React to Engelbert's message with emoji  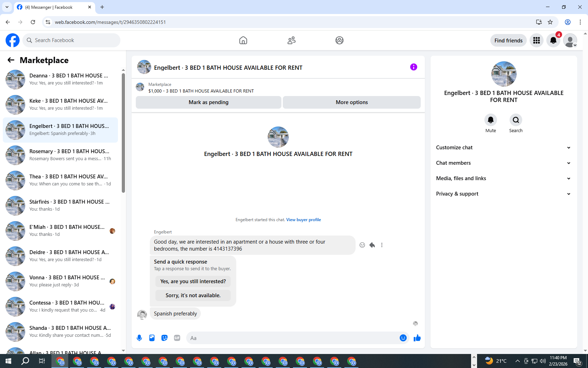pyautogui.click(x=362, y=245)
